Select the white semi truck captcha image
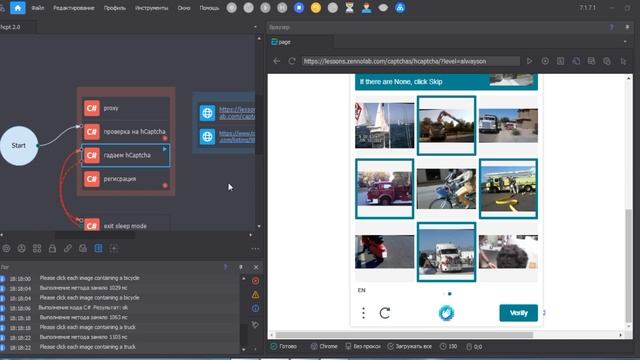Screen dimensions: 640x360 446,252
